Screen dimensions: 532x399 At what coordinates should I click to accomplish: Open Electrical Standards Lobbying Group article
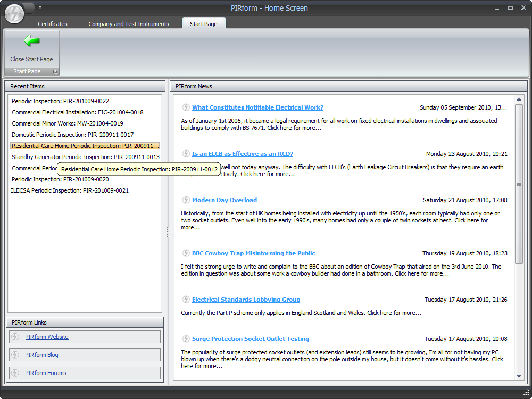(x=246, y=300)
